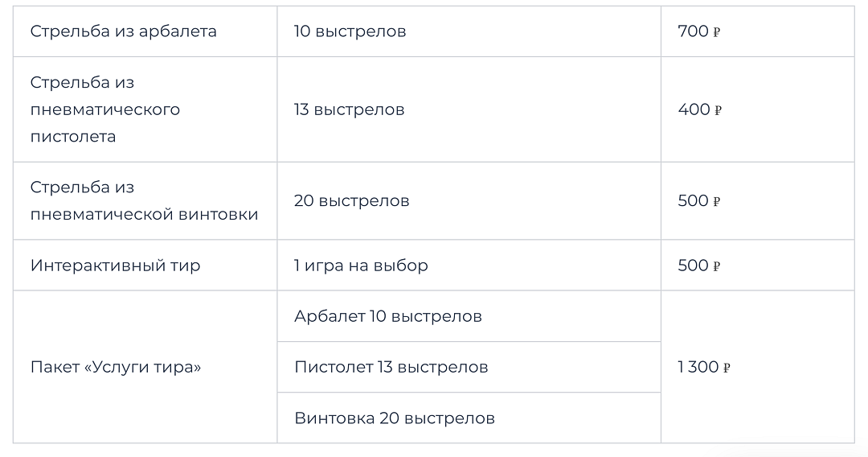
Task: Click "20 выстрелов" in the pneumatic rifle row
Action: 351,201
